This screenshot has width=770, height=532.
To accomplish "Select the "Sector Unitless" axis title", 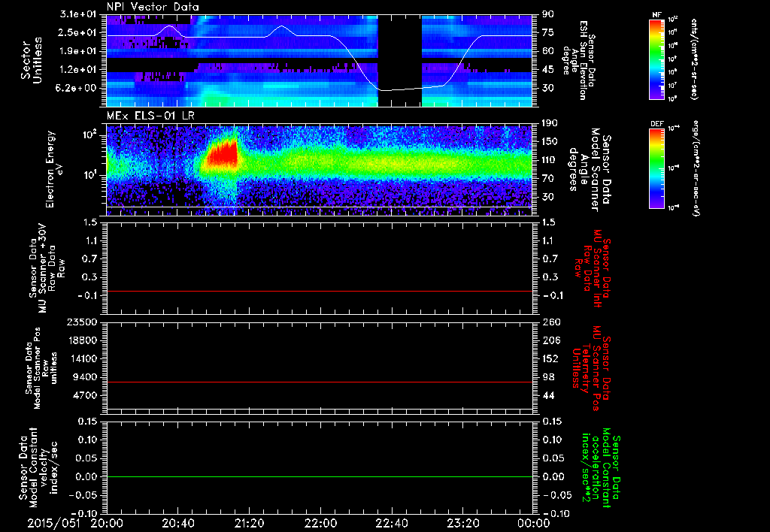I will pos(32,60).
